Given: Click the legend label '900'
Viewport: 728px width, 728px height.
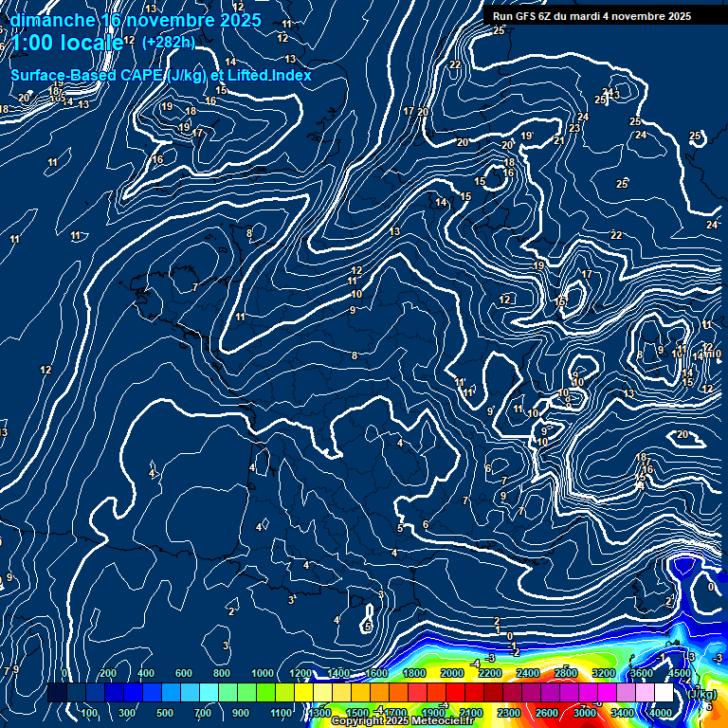Looking at the screenshot, I should pos(241,713).
